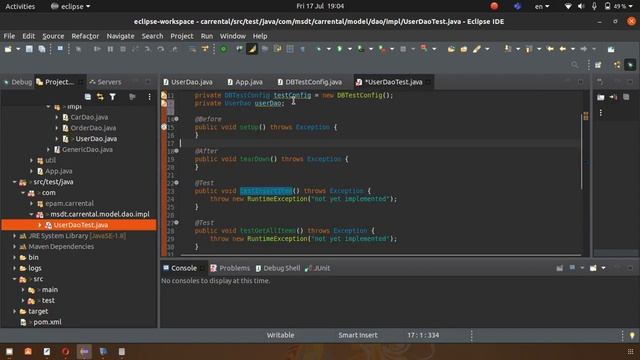This screenshot has height=360, width=640.
Task: Collapse the @Before setUp method fold marker
Action: [176, 119]
